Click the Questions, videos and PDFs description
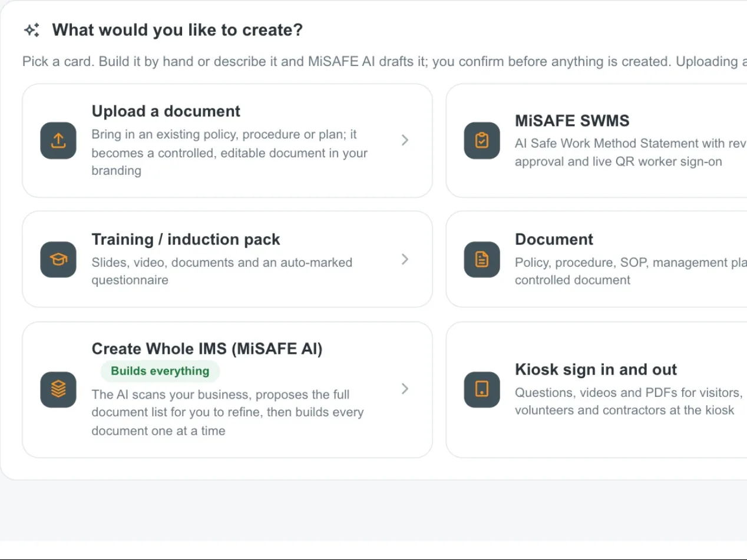747x560 pixels. (628, 402)
